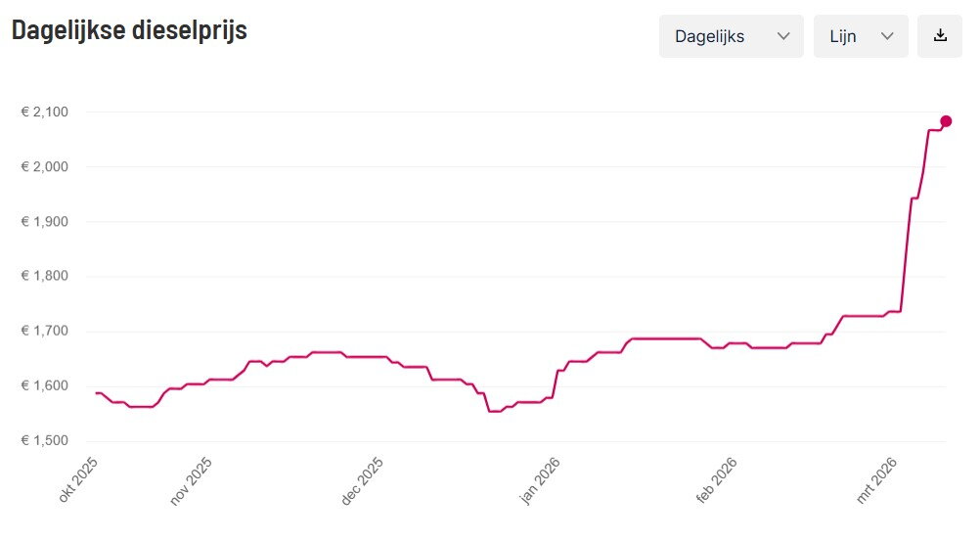Click the € 1,700 y-axis label
This screenshot has height=540, width=980.
pyautogui.click(x=44, y=331)
